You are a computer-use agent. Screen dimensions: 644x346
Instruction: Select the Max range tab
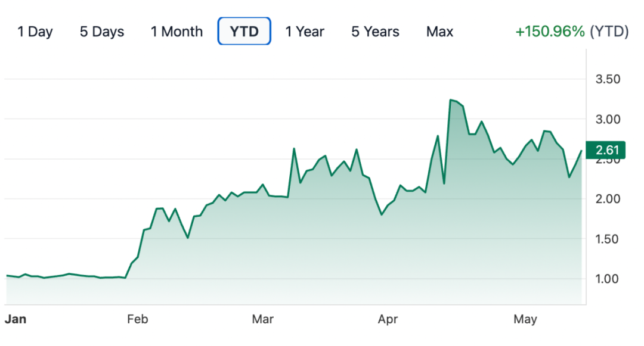tap(439, 32)
